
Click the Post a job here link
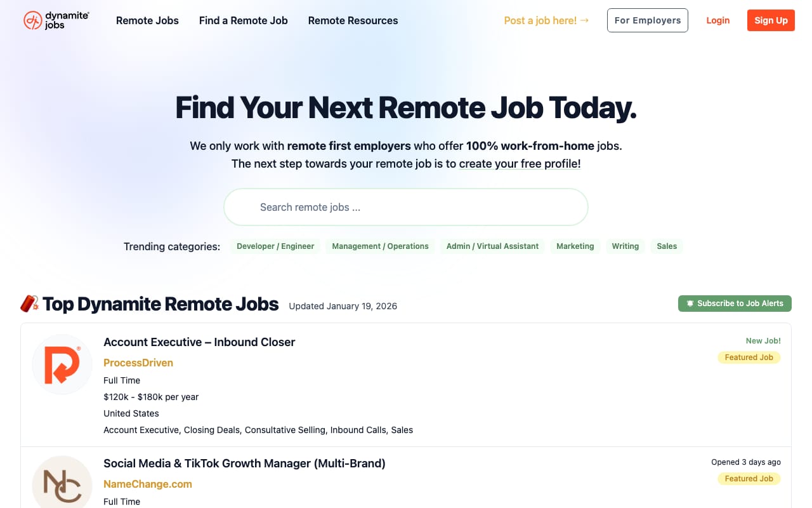coord(546,20)
